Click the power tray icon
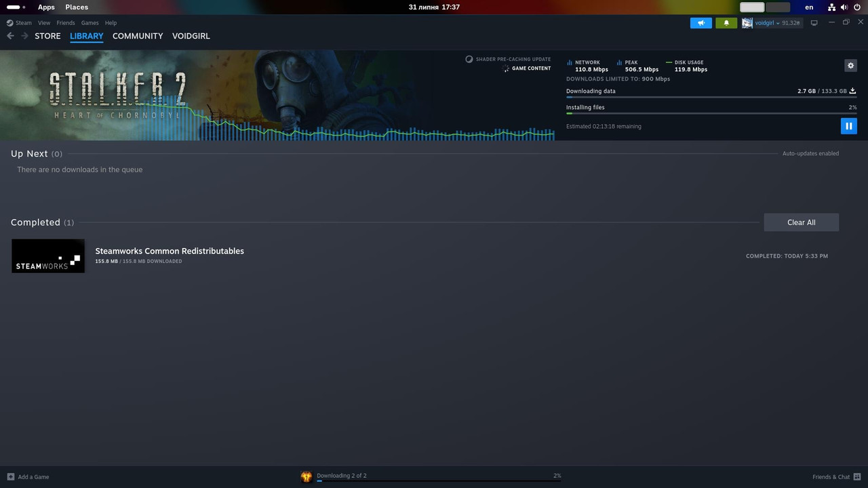 [857, 7]
